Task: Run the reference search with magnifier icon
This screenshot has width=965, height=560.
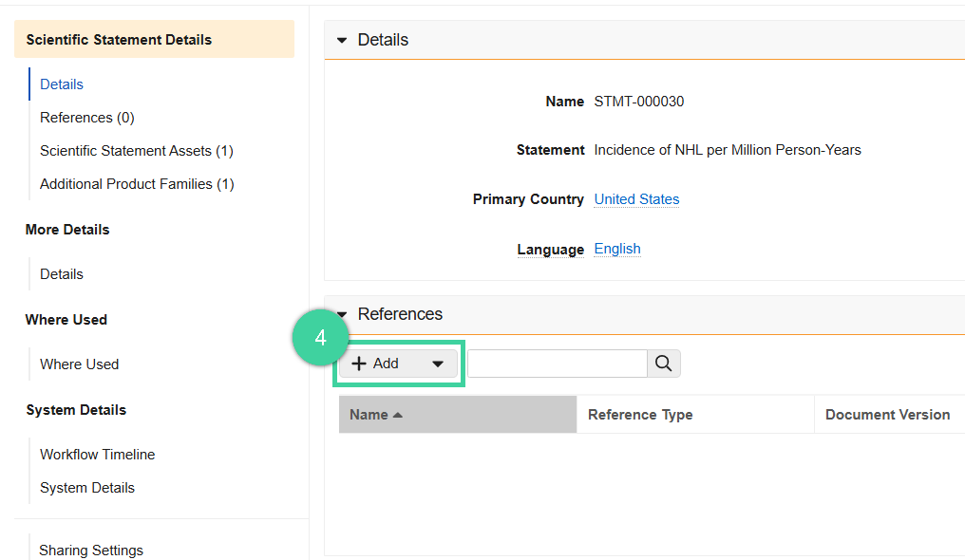Action: [663, 363]
